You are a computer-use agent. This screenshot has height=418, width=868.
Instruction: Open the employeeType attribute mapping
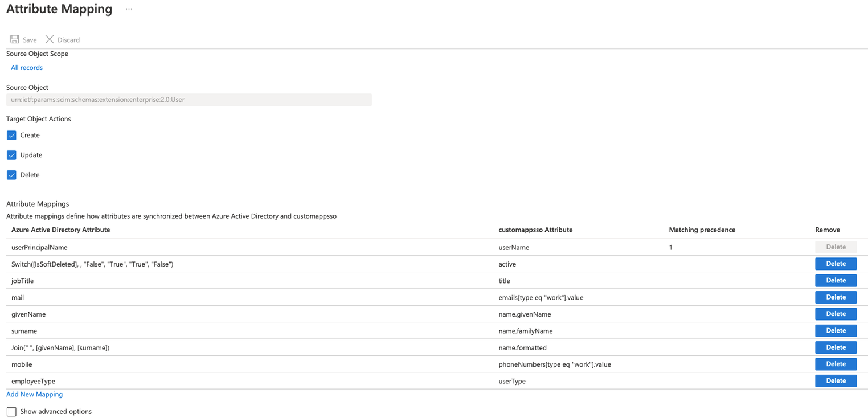(33, 381)
